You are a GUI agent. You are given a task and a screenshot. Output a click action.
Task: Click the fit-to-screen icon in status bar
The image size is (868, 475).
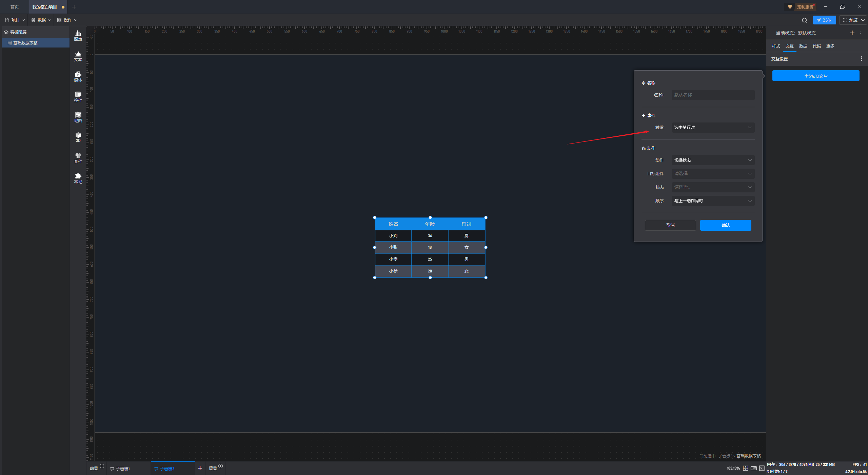click(x=745, y=468)
